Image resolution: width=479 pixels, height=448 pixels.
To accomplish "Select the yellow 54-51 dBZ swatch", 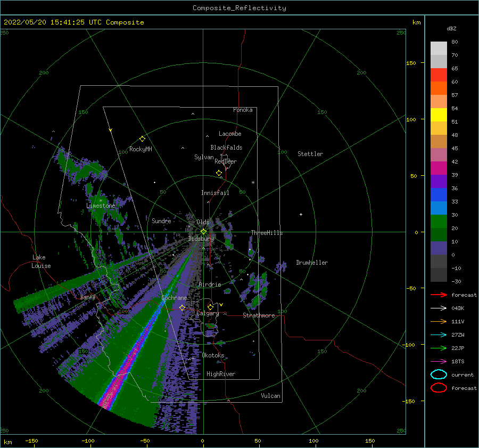I will [439, 115].
